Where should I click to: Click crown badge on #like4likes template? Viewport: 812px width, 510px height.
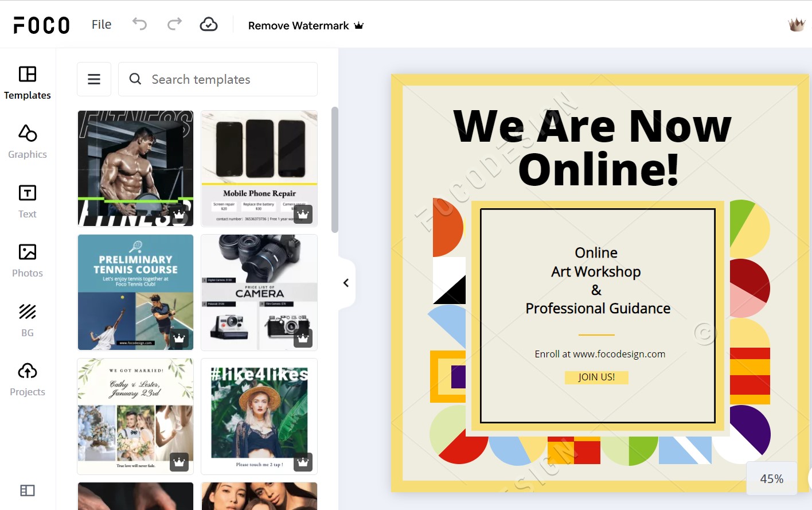303,462
